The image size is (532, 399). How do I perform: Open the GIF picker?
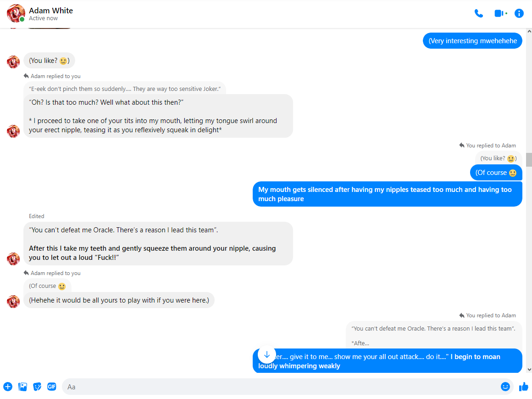[52, 387]
